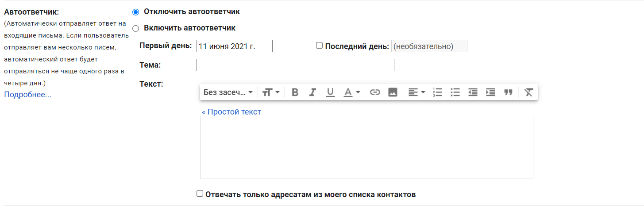Viewport: 644px width, 206px height.
Task: Select "Включить автоответчик" radio button
Action: [135, 28]
